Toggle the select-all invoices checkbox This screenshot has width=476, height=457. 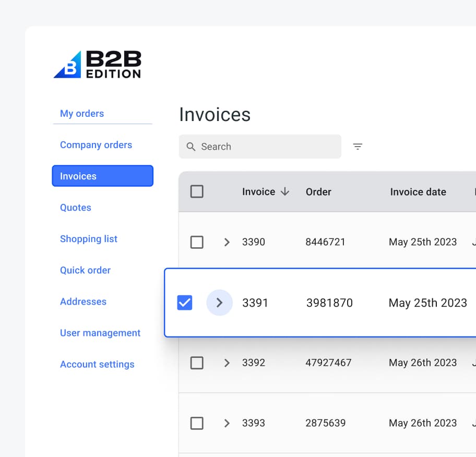197,191
